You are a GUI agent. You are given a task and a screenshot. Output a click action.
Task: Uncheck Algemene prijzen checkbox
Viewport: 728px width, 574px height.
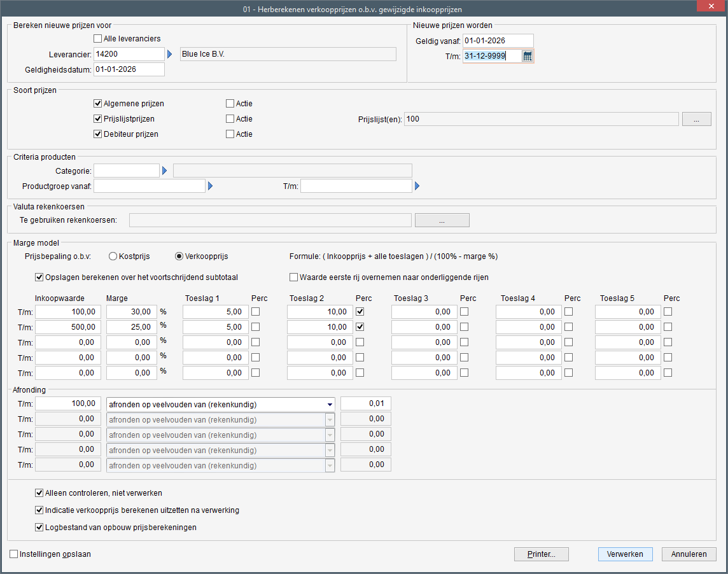[x=98, y=103]
